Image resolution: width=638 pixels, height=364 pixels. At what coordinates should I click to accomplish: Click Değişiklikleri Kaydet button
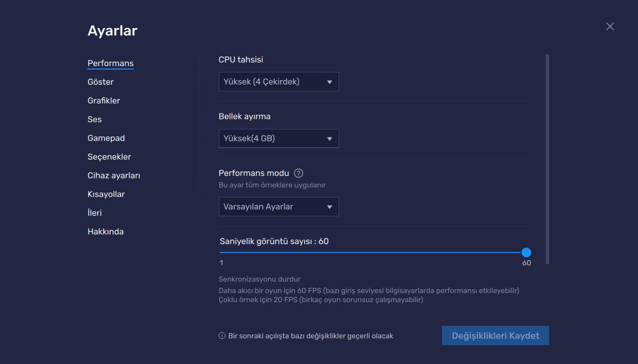tap(496, 336)
